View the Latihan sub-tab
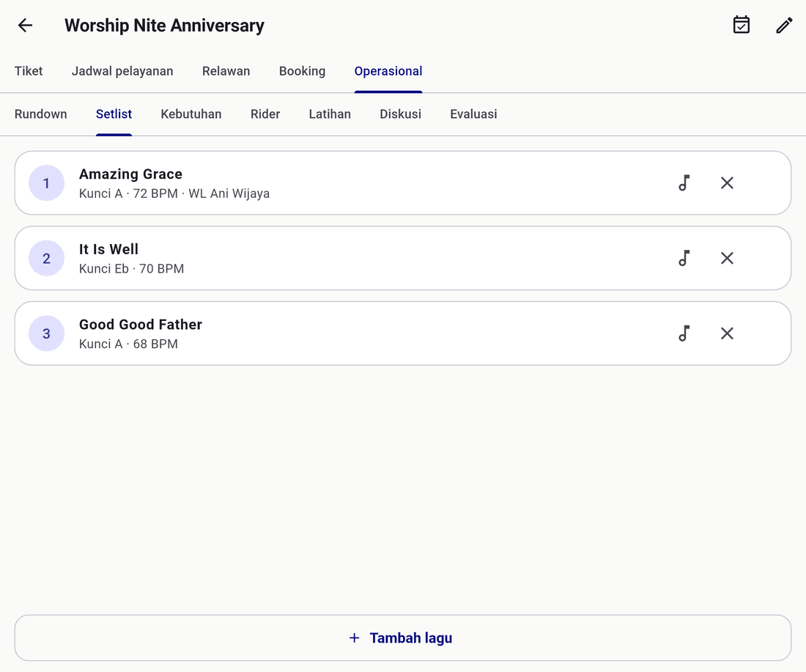Viewport: 806px width, 672px height. [x=330, y=114]
